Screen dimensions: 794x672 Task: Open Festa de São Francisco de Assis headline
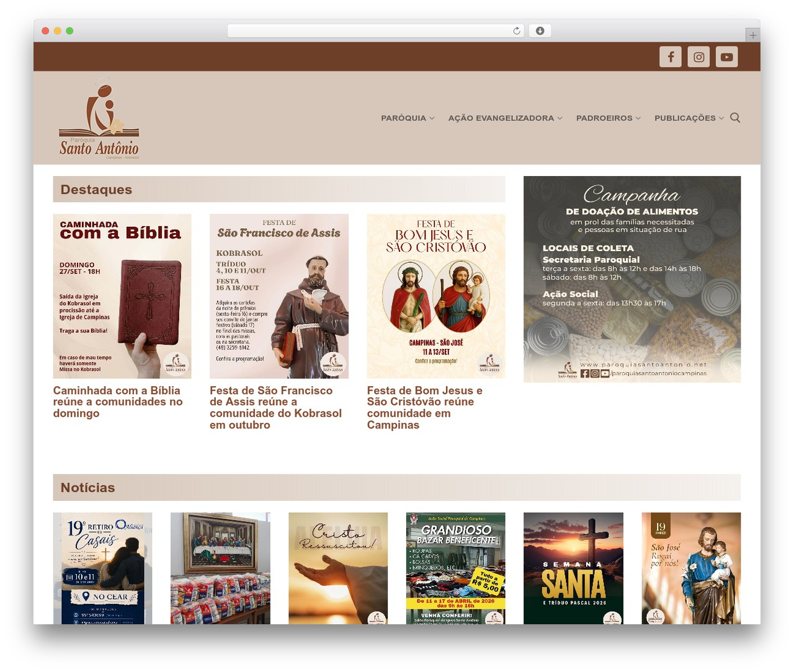275,407
